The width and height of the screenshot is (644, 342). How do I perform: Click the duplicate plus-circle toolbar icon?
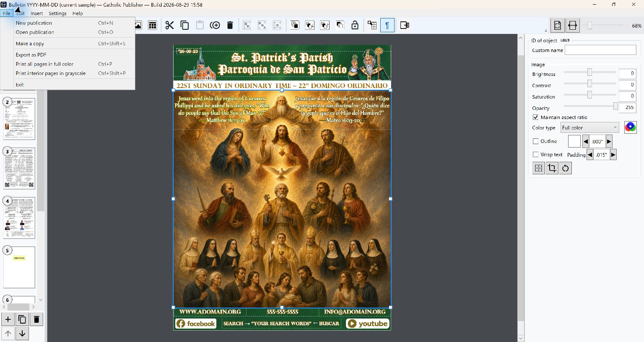(215, 25)
